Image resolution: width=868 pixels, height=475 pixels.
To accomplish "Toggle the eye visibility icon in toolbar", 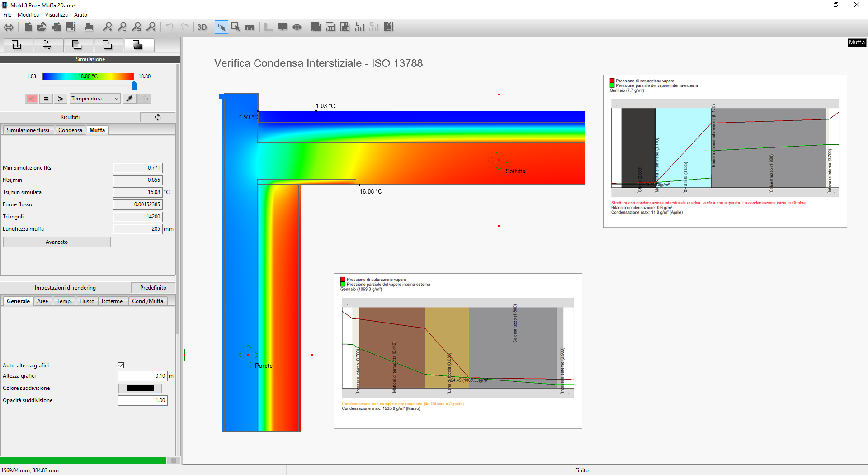I will click(x=297, y=27).
